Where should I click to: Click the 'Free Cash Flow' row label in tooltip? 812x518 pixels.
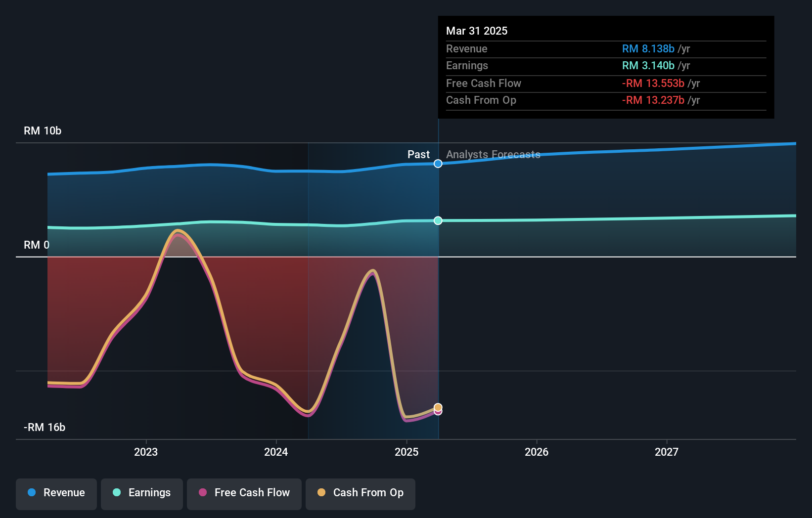[484, 84]
